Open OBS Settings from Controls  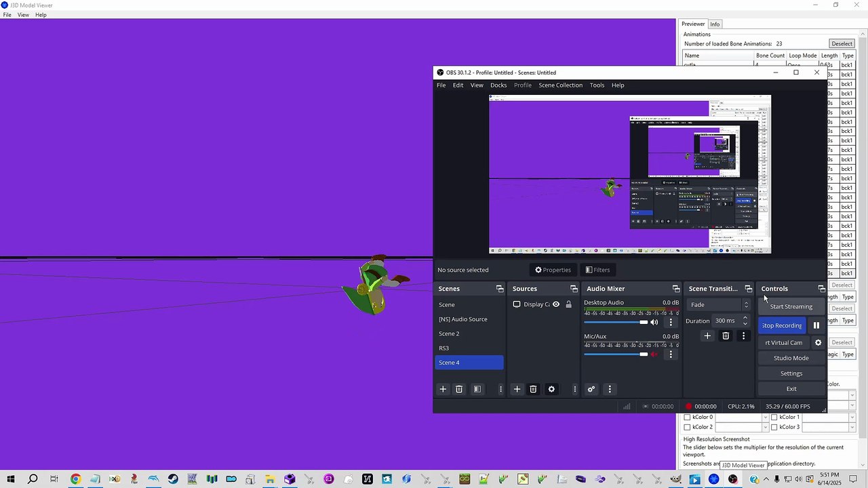click(x=791, y=373)
